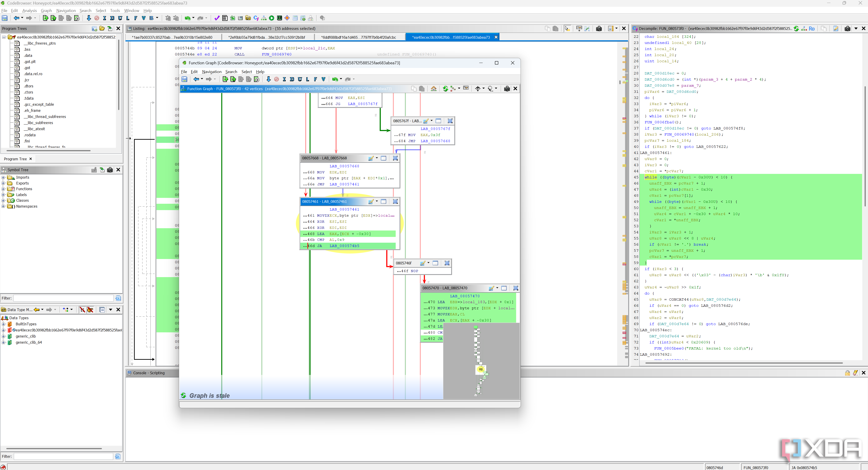The width and height of the screenshot is (868, 470).
Task: Go to function entry with home icon
Action: tap(434, 89)
